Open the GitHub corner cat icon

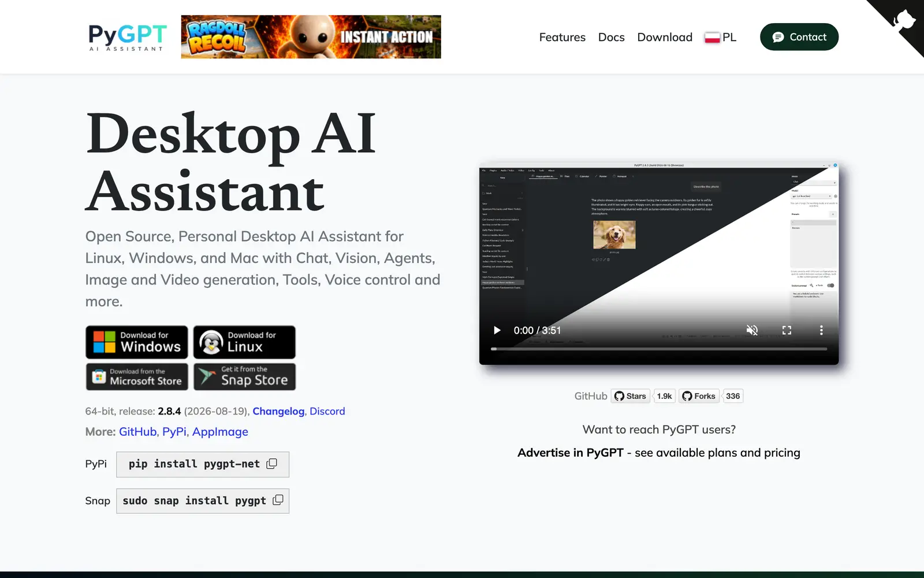904,21
